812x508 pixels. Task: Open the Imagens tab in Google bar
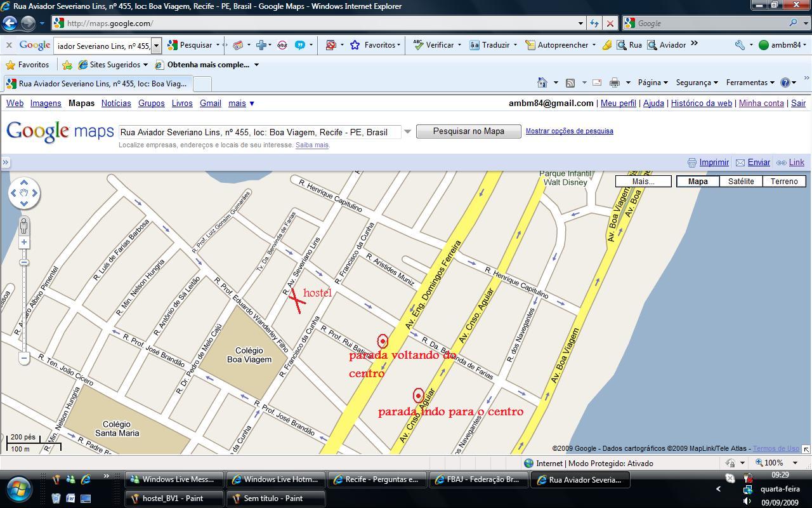tap(46, 103)
